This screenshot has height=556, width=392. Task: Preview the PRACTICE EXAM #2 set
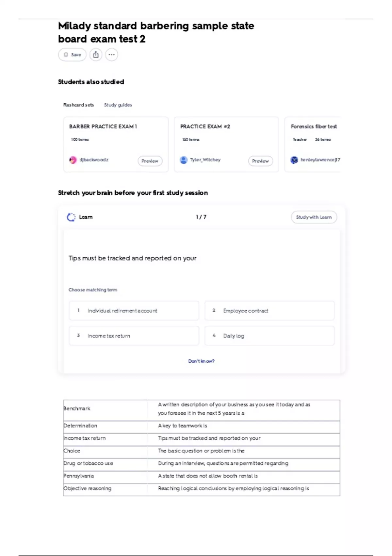(x=260, y=161)
